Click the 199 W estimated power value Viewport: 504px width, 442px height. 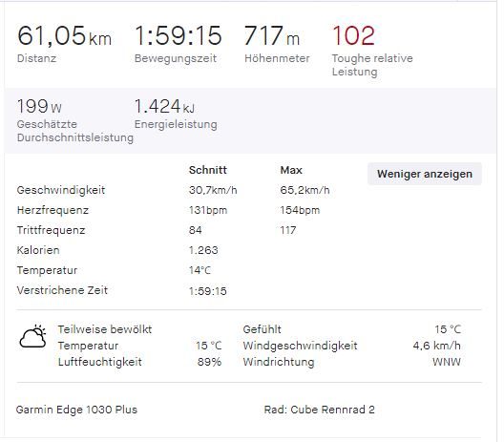click(39, 106)
